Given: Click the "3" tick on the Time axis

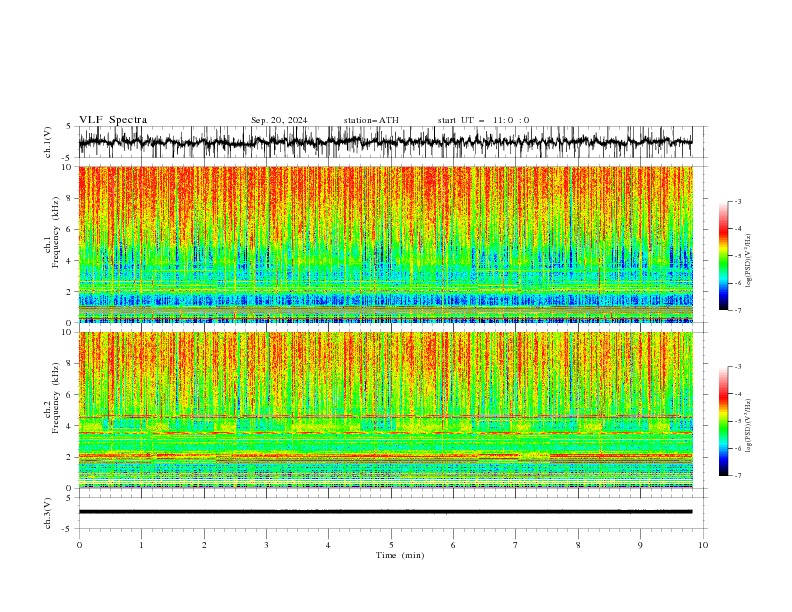Looking at the screenshot, I should click(x=266, y=545).
